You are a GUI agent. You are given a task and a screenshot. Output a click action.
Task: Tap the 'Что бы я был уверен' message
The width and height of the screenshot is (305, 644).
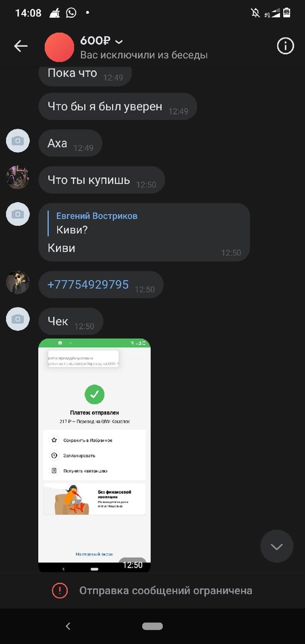[x=118, y=106]
